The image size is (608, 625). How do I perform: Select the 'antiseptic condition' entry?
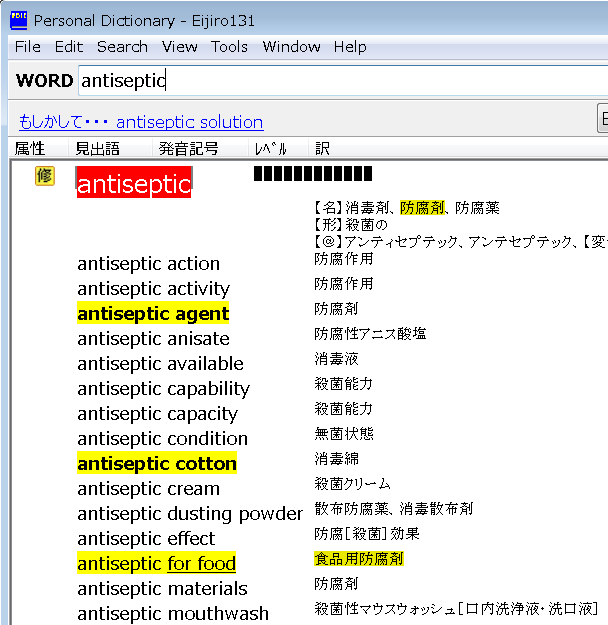tap(163, 439)
